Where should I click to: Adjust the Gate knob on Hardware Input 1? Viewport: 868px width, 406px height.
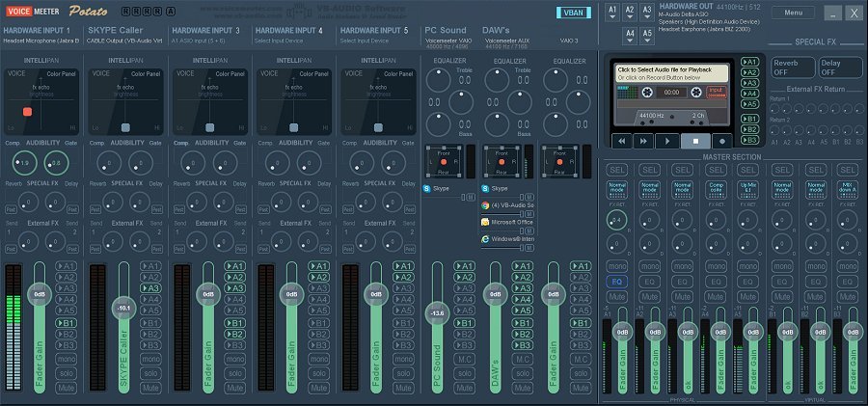(x=56, y=163)
